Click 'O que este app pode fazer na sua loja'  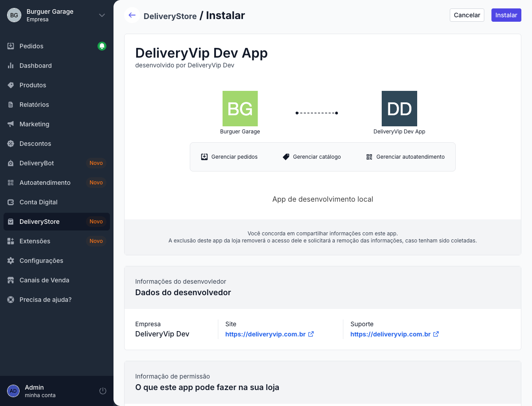[207, 387]
